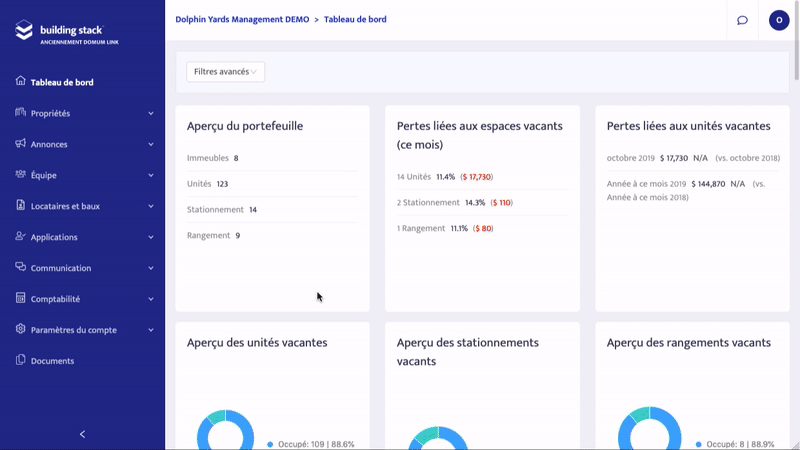Click the Propriétés sidebar icon
Screen dimensions: 800x450
point(20,113)
